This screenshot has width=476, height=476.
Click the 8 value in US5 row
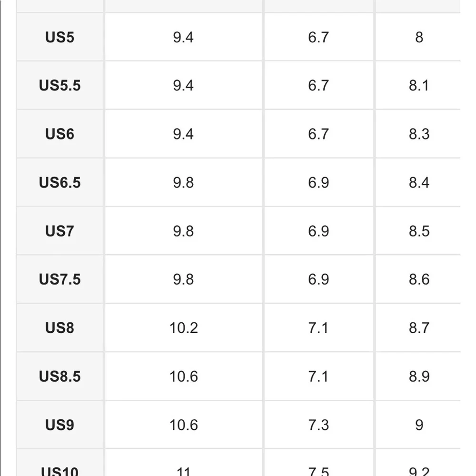419,37
